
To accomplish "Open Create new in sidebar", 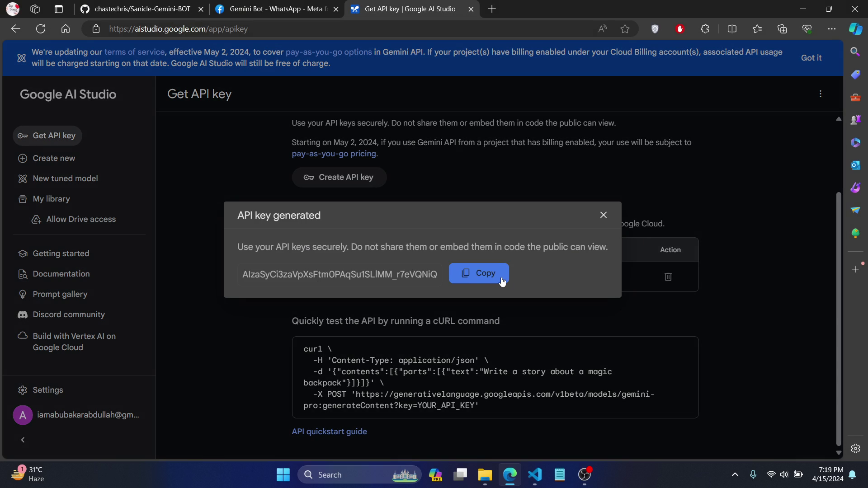I will point(53,158).
